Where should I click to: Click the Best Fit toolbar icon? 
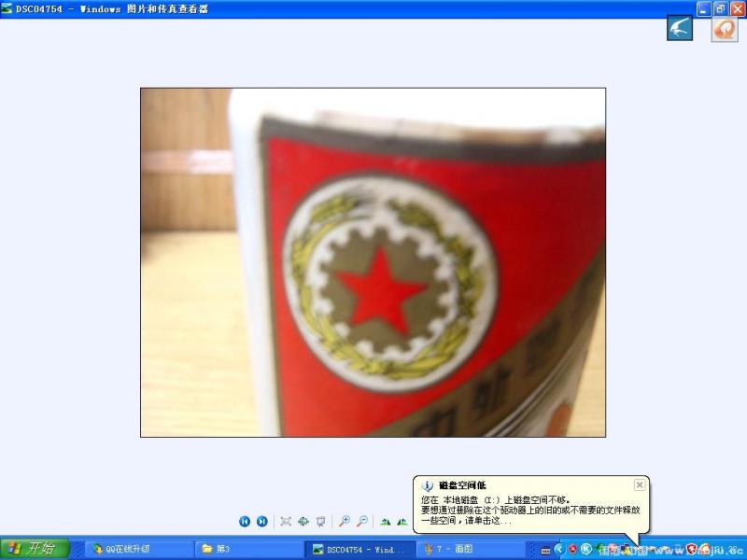tap(286, 522)
